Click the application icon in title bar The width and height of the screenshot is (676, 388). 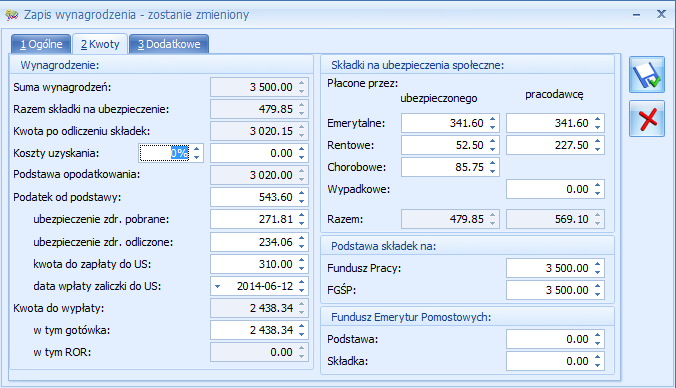[x=12, y=15]
